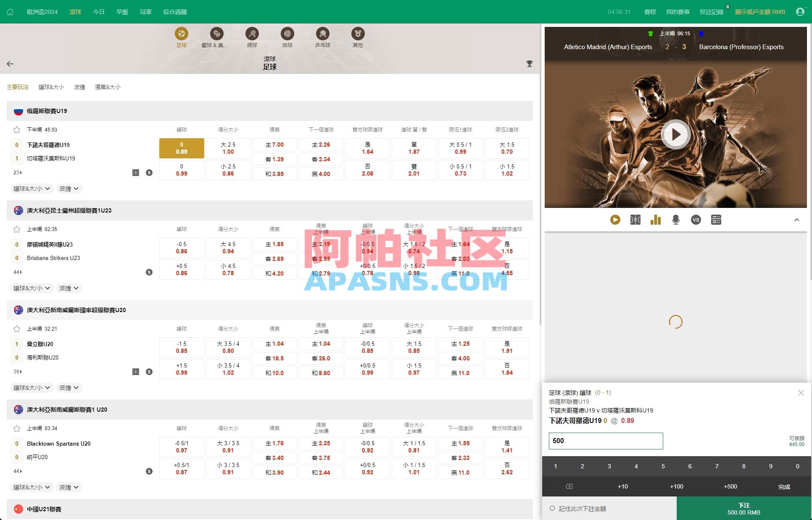Open the statistics bar-chart icon under the player
812x520 pixels.
655,219
